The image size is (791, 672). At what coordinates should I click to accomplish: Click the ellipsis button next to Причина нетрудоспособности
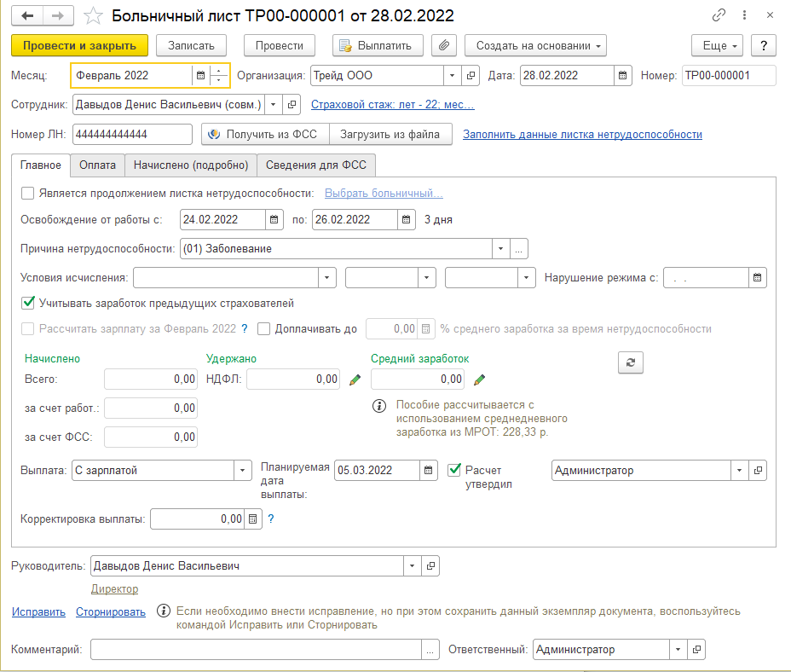point(518,248)
